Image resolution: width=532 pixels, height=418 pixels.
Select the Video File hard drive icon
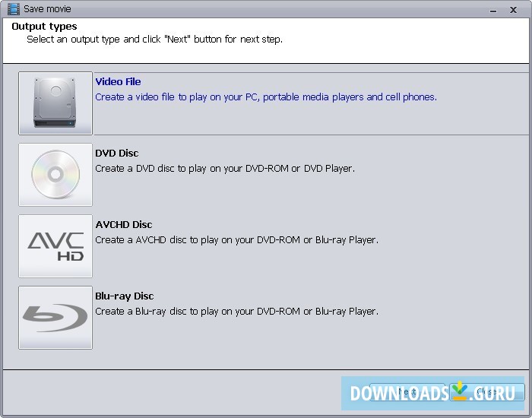tap(55, 103)
